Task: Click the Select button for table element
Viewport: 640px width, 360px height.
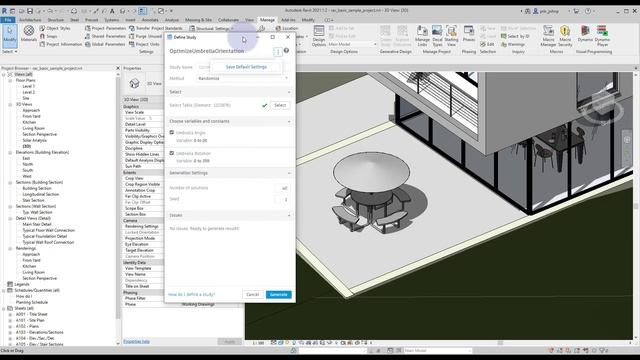Action: coord(280,105)
